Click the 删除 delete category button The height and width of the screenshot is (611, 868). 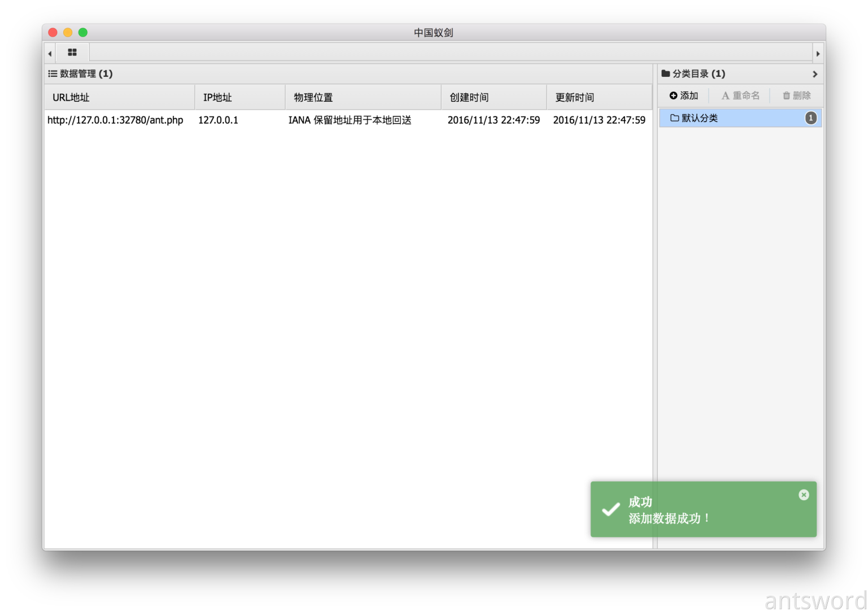pyautogui.click(x=796, y=96)
